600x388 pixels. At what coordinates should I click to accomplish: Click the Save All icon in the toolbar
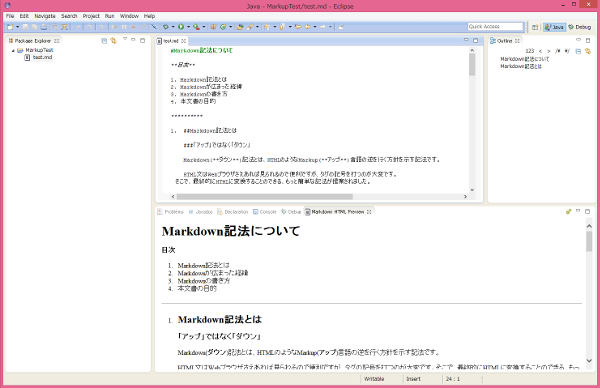coord(34,27)
